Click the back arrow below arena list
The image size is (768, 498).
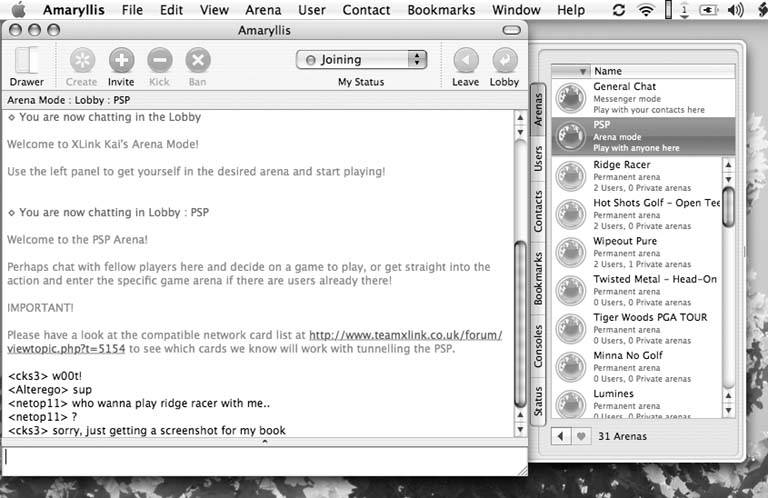point(561,436)
